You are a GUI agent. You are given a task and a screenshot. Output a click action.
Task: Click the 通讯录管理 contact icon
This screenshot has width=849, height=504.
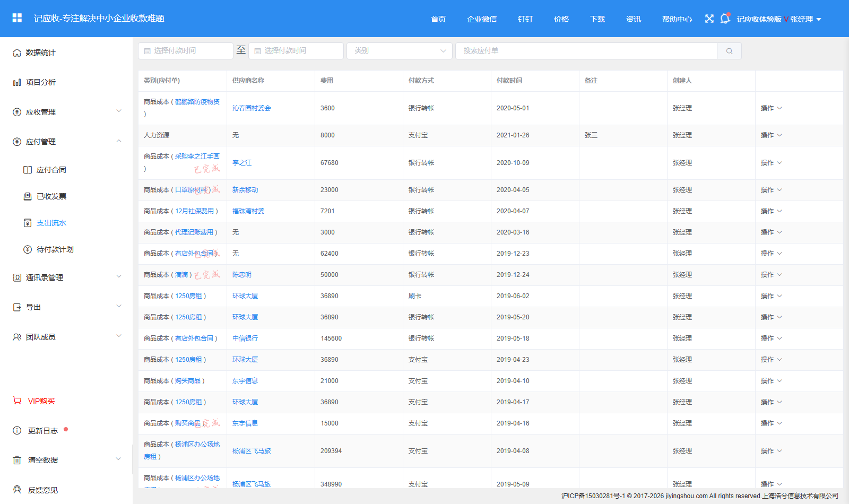point(17,277)
